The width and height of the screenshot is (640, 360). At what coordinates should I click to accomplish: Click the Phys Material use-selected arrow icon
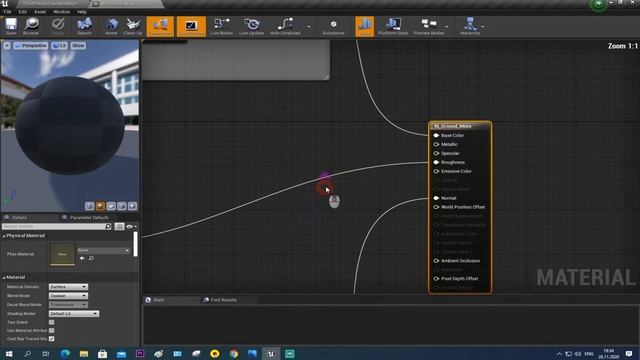[x=82, y=258]
